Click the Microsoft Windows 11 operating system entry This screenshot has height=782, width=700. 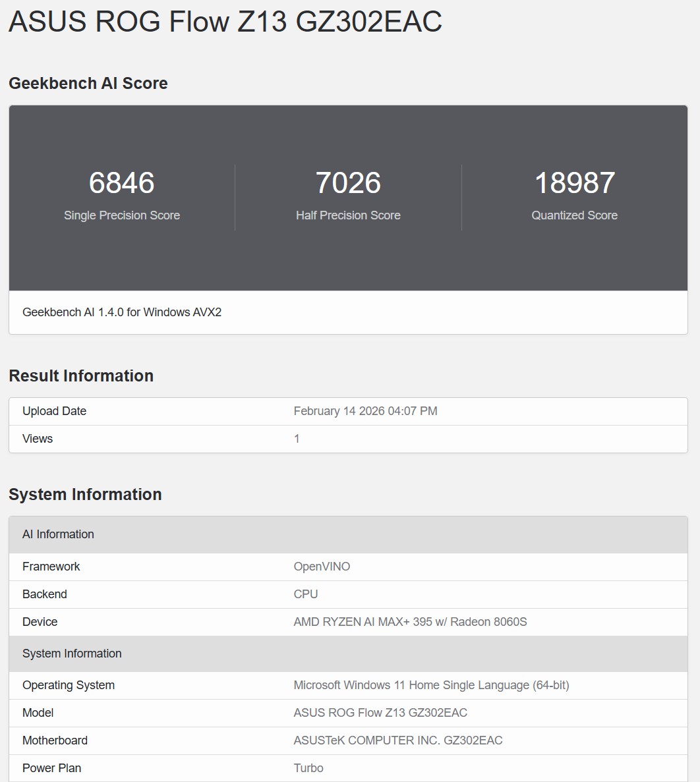click(x=432, y=685)
